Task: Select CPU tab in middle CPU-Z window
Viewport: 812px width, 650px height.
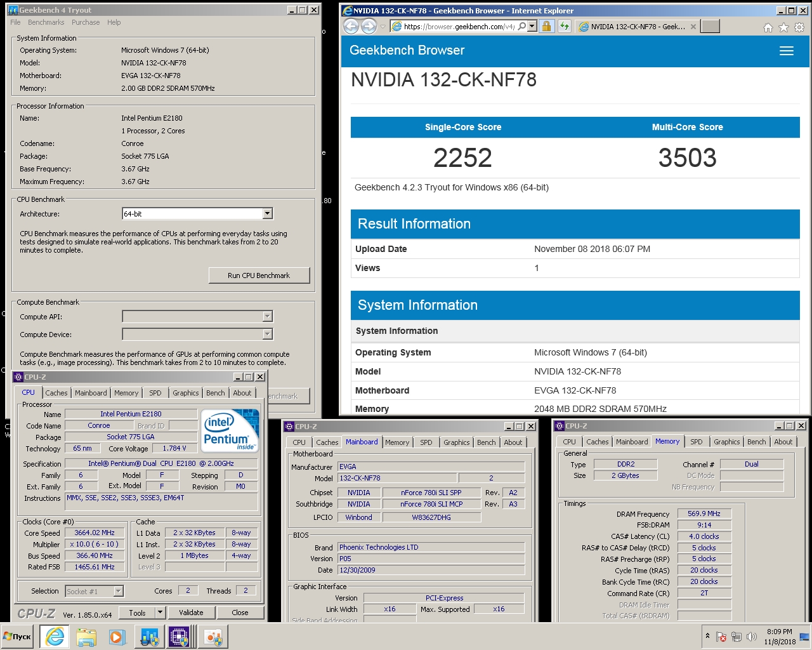Action: tap(299, 442)
